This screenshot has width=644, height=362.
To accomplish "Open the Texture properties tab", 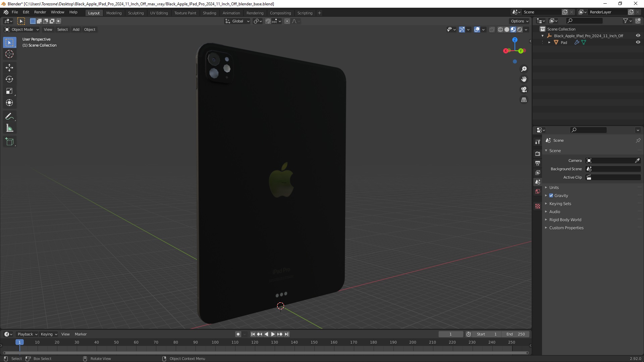I will pyautogui.click(x=538, y=206).
